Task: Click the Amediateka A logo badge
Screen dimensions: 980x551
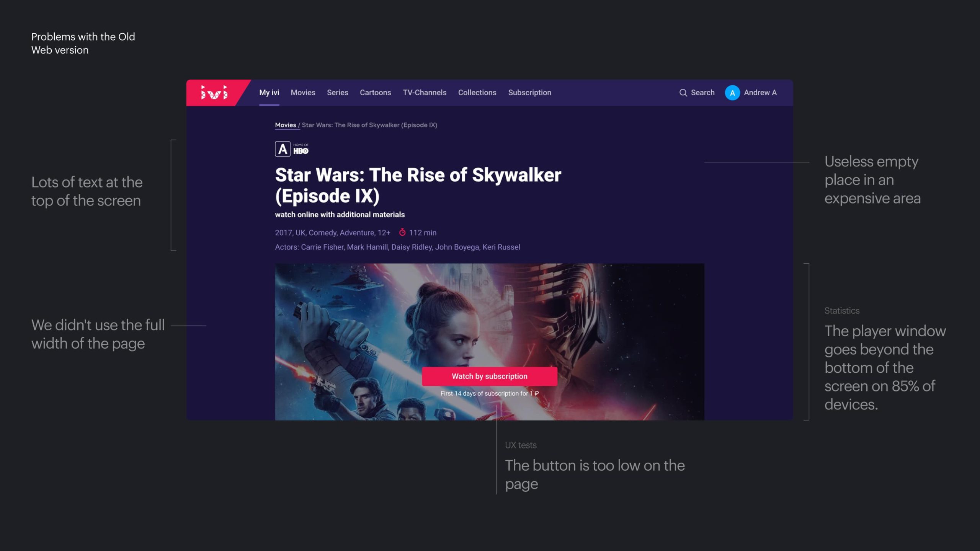Action: point(283,149)
